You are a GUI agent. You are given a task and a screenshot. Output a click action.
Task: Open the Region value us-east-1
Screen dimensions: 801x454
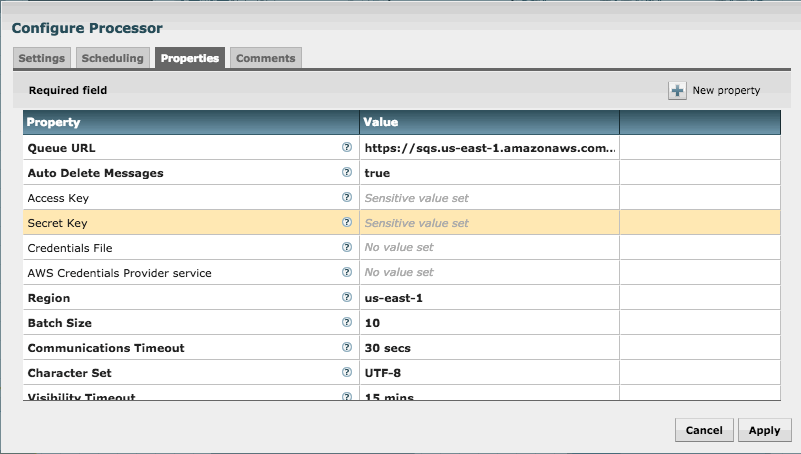point(489,298)
